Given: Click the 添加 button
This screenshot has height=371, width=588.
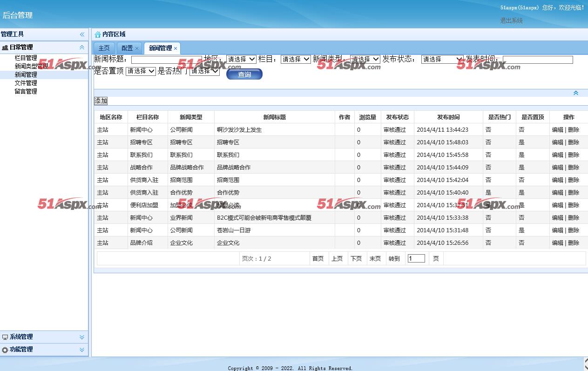Looking at the screenshot, I should (x=101, y=101).
